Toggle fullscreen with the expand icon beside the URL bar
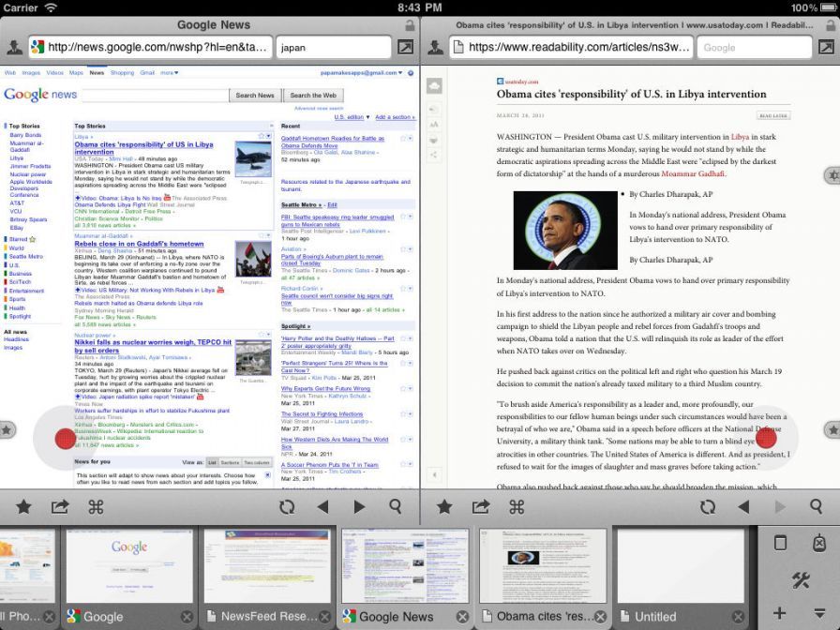Image resolution: width=840 pixels, height=630 pixels. coord(406,46)
